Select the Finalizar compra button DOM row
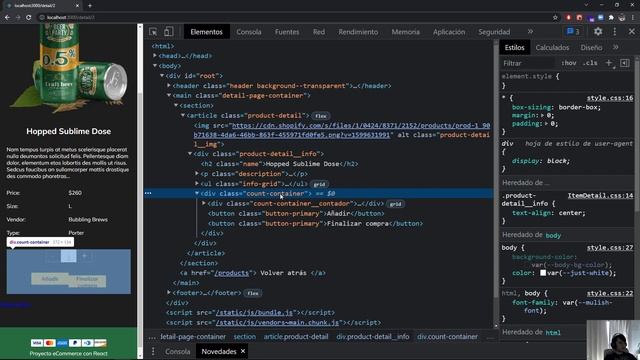The height and width of the screenshot is (360, 640). coord(316,224)
